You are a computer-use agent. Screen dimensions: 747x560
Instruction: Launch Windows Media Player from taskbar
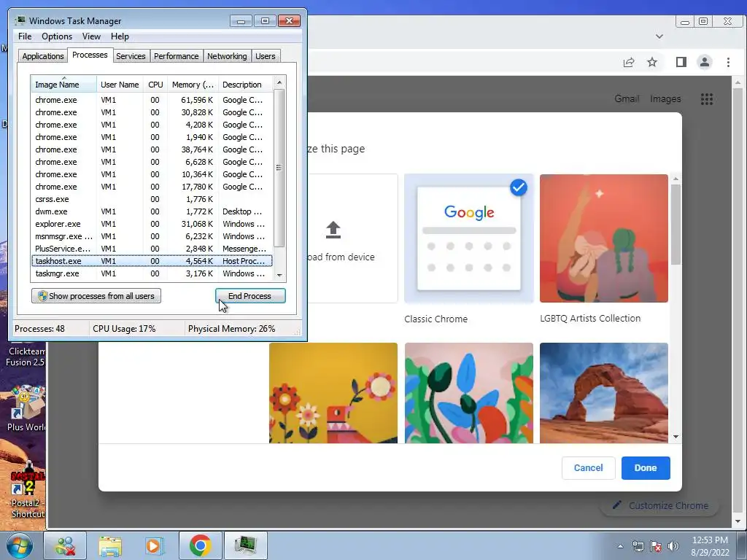pos(155,545)
